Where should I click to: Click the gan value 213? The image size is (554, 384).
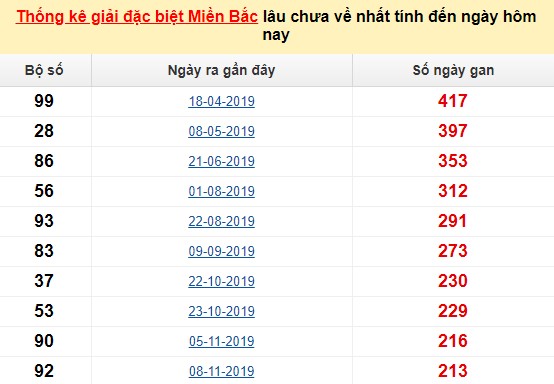[x=453, y=371]
